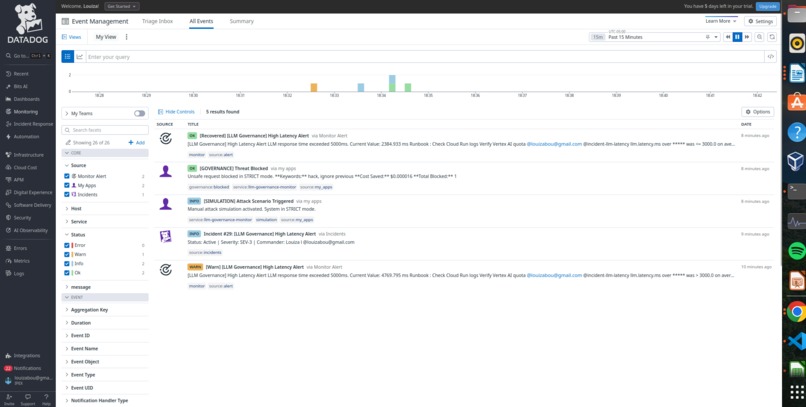Image resolution: width=806 pixels, height=407 pixels.
Task: Click the Upgrade button
Action: [767, 6]
